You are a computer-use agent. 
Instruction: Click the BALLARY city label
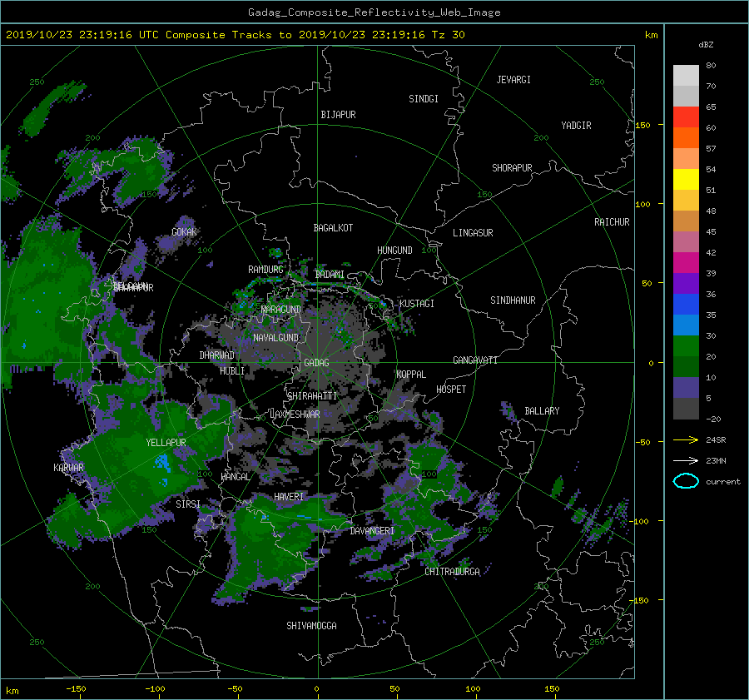tap(542, 411)
